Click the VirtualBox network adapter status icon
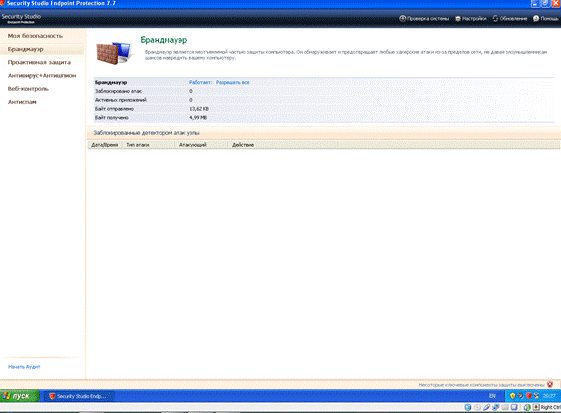 [496, 407]
